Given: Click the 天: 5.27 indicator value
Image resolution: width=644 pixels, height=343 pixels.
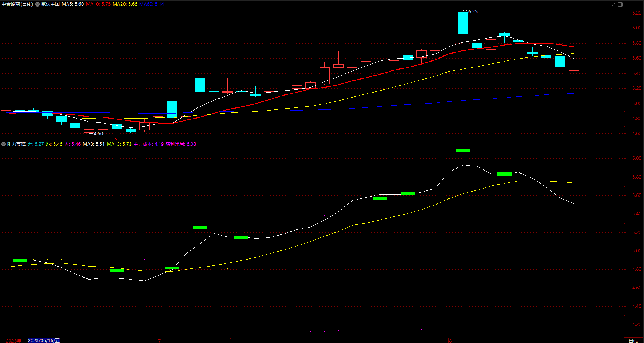Looking at the screenshot, I should 36,144.
